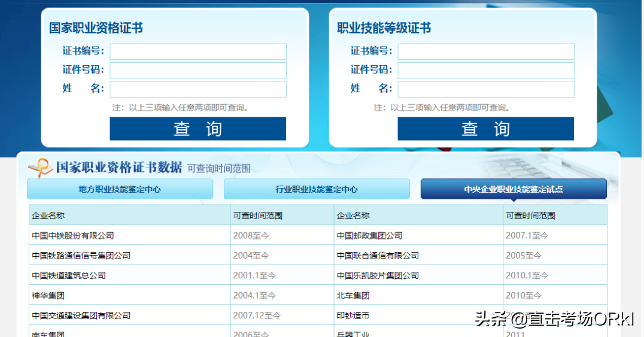Click the 印钞造币 cell
The width and height of the screenshot is (644, 337).
[418, 315]
